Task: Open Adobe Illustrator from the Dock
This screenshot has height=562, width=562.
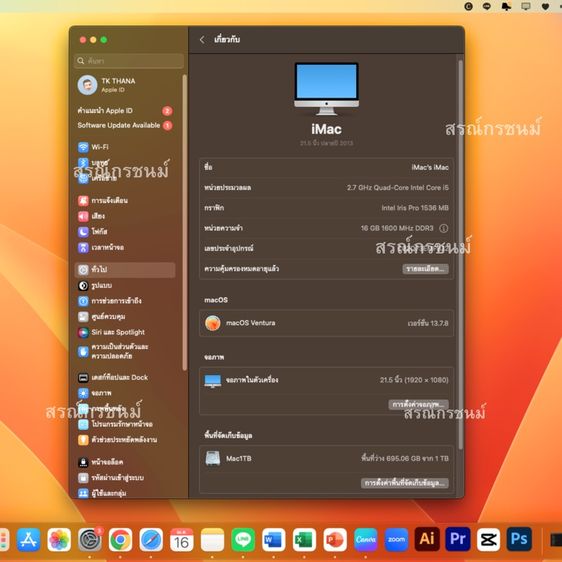Action: (x=427, y=539)
